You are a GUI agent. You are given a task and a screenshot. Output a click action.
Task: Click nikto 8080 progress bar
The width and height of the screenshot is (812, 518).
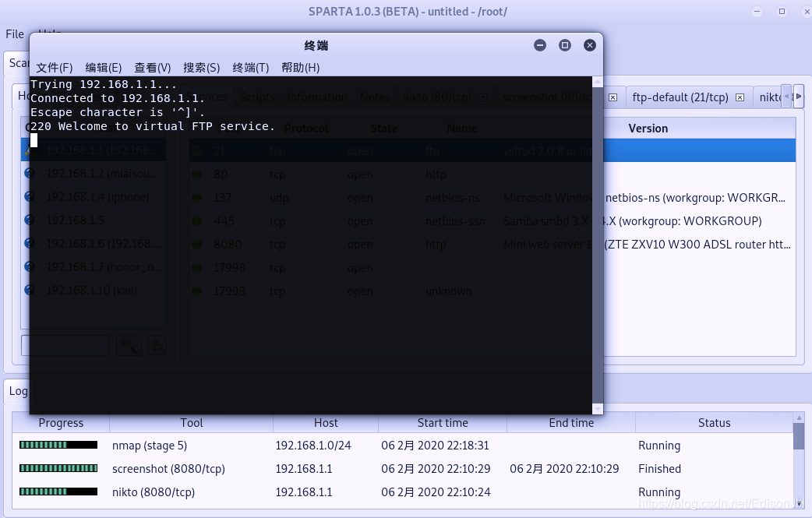[x=58, y=492]
